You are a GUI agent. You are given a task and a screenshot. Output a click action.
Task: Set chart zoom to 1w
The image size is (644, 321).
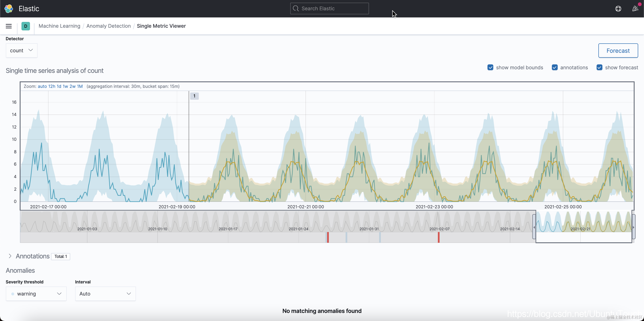[x=65, y=86]
